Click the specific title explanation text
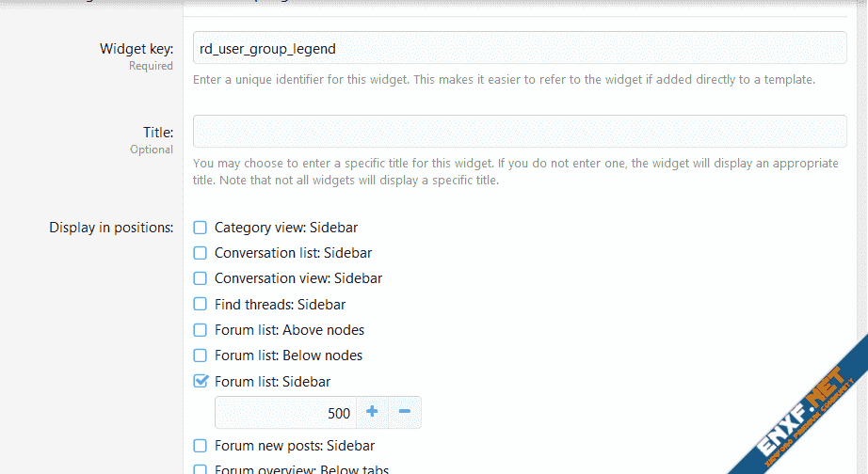Image resolution: width=868 pixels, height=474 pixels. click(515, 171)
